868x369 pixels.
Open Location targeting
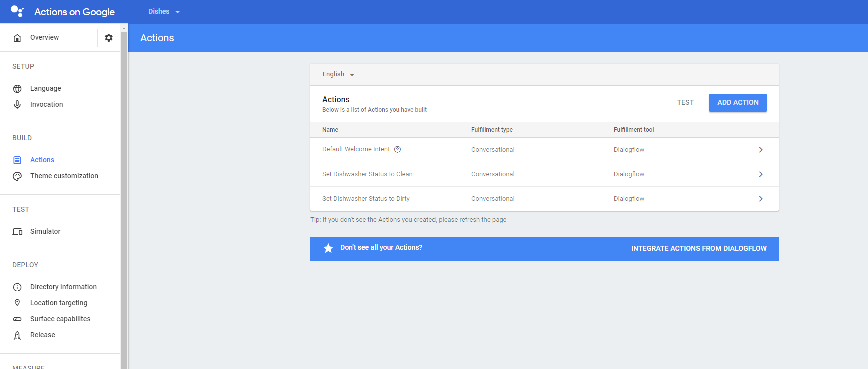59,303
